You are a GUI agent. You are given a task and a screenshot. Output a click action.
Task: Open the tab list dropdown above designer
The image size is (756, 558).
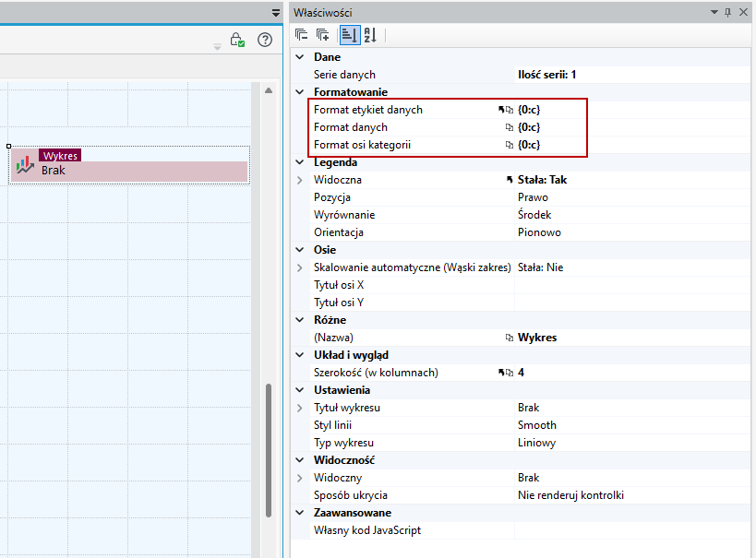276,13
